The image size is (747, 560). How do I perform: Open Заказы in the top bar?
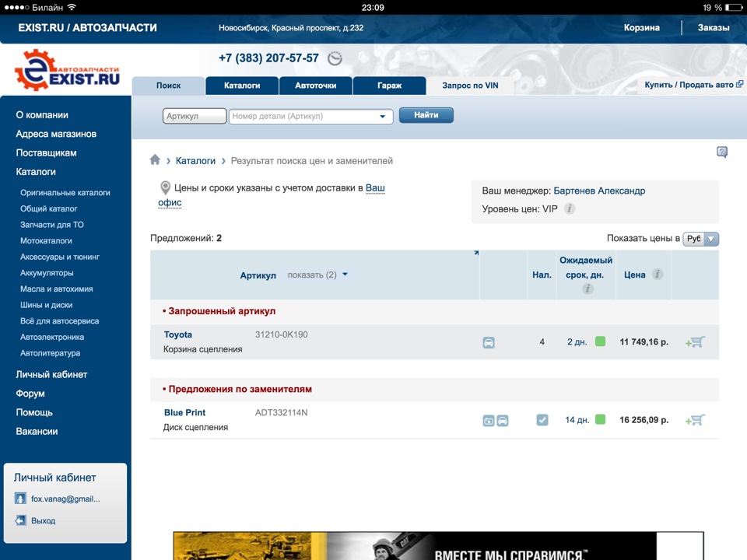click(714, 28)
